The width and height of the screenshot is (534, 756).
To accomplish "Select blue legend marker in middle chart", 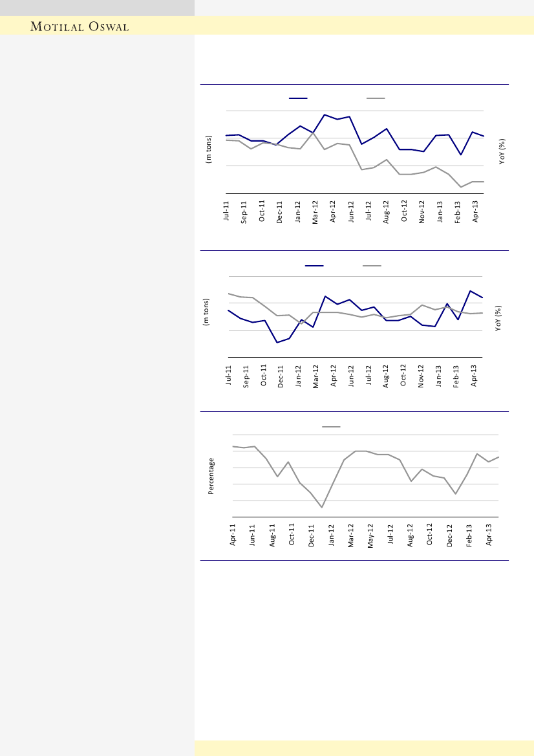I will pyautogui.click(x=314, y=266).
